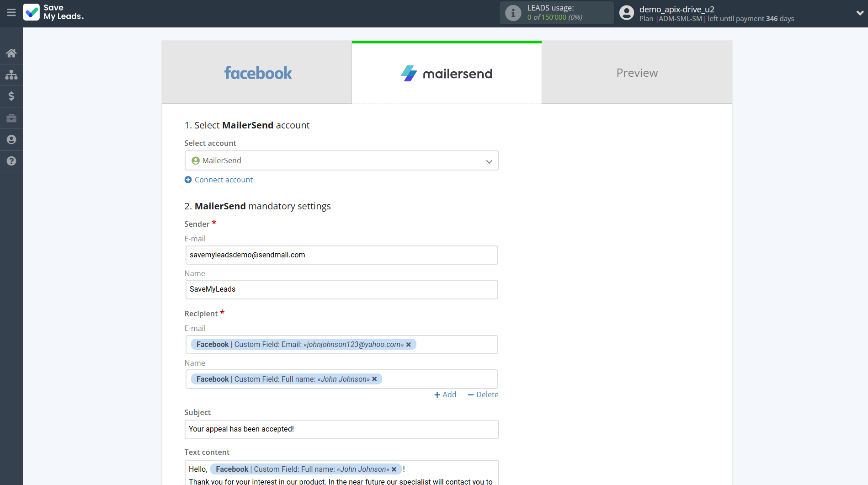
Task: Click the briefcase icon in sidebar
Action: (11, 118)
